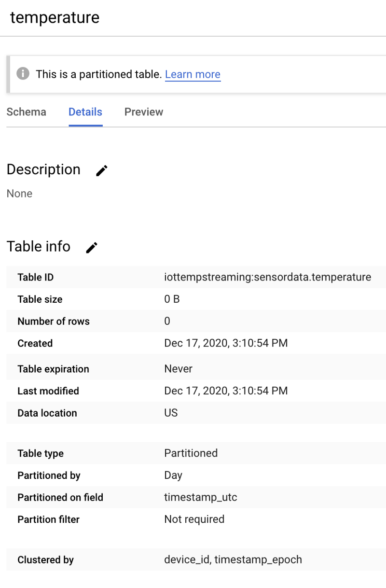The width and height of the screenshot is (386, 588).
Task: Click the Partition filter value Not required
Action: click(x=194, y=519)
